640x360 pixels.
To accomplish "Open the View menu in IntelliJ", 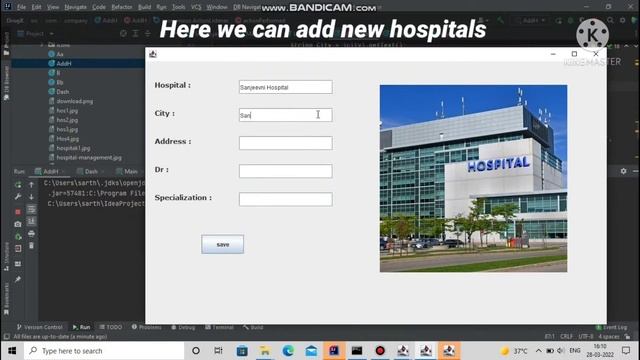I will [x=53, y=7].
